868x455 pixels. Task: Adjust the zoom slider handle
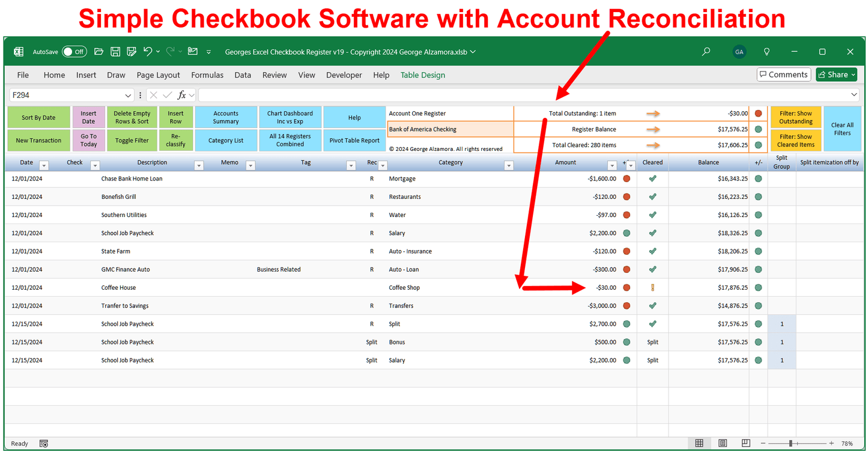tap(791, 444)
